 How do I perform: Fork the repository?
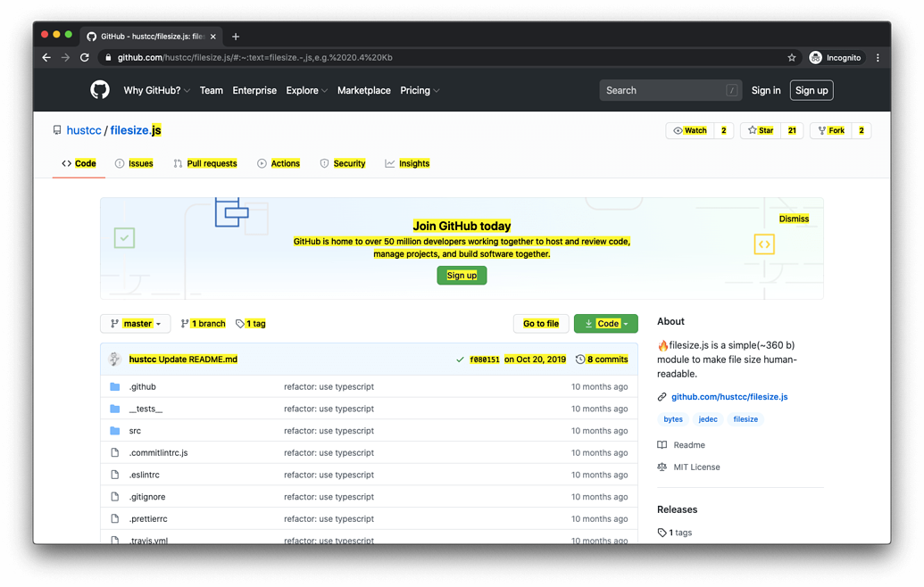(x=831, y=131)
